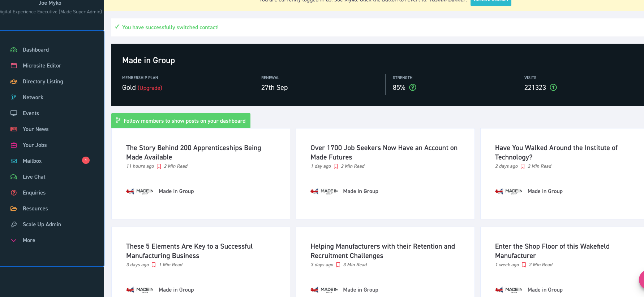Image resolution: width=644 pixels, height=297 pixels.
Task: Click the Live Chat bubbles icon
Action: 14,177
